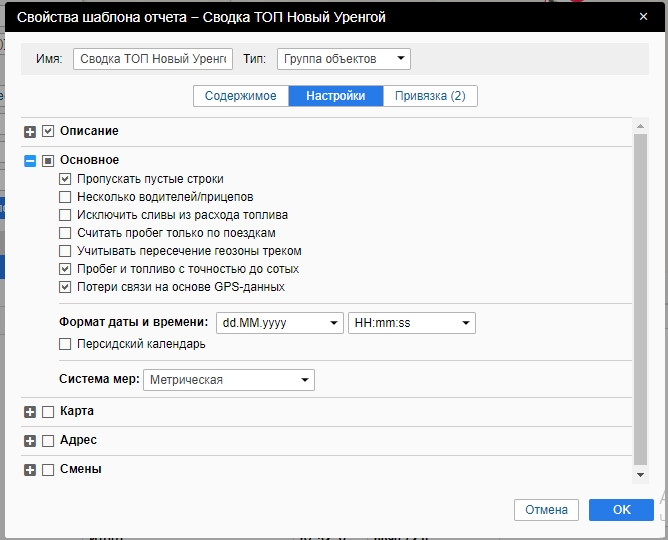Open Система мер dropdown Метрическая

click(229, 380)
